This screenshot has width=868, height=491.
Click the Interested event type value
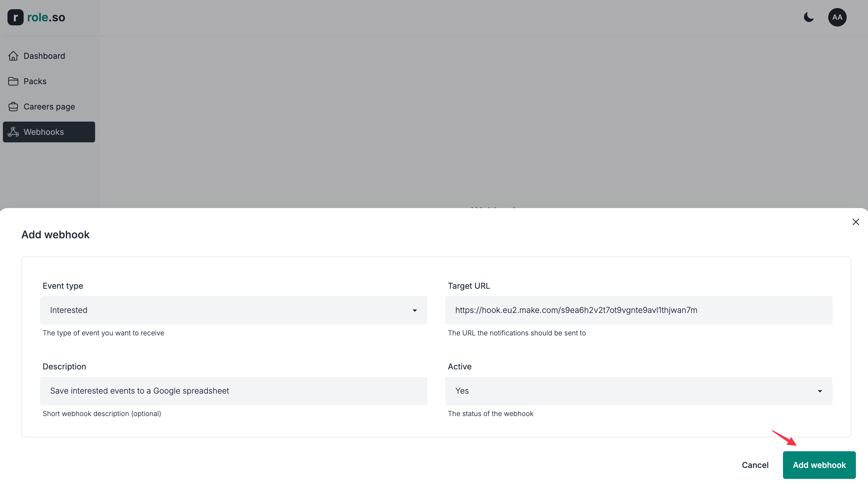coord(69,310)
